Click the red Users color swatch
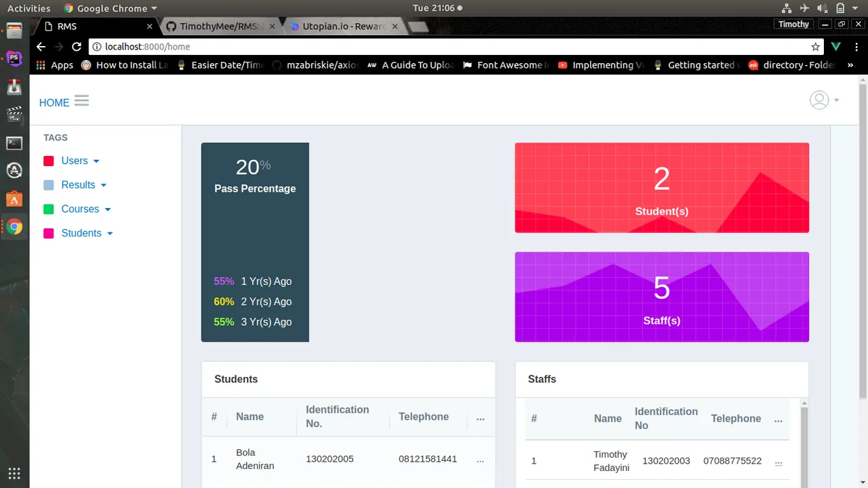 point(49,161)
